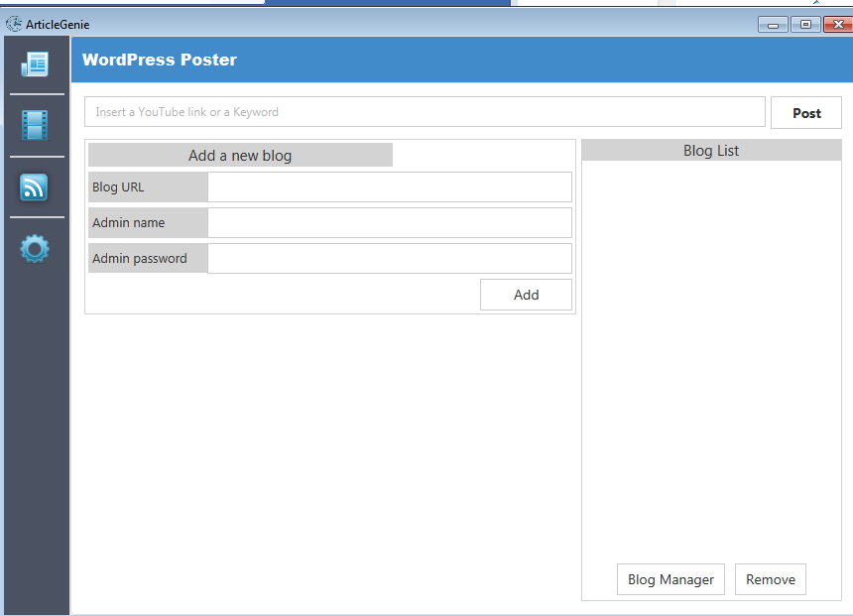Minimize the ArticleGenie window
853x616 pixels.
pyautogui.click(x=773, y=25)
